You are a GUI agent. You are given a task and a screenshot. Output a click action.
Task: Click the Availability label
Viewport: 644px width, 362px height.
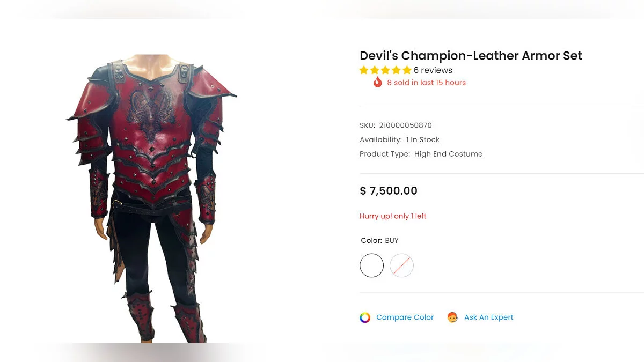click(380, 139)
